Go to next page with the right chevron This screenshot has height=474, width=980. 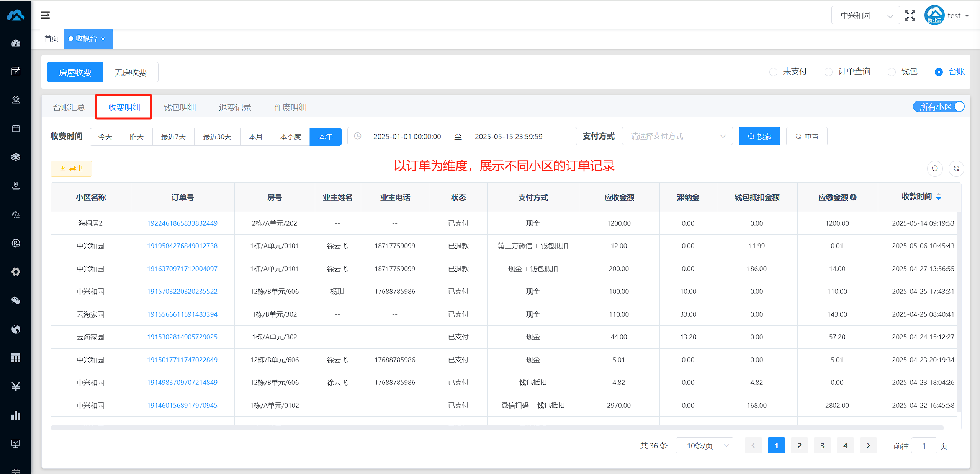(868, 446)
